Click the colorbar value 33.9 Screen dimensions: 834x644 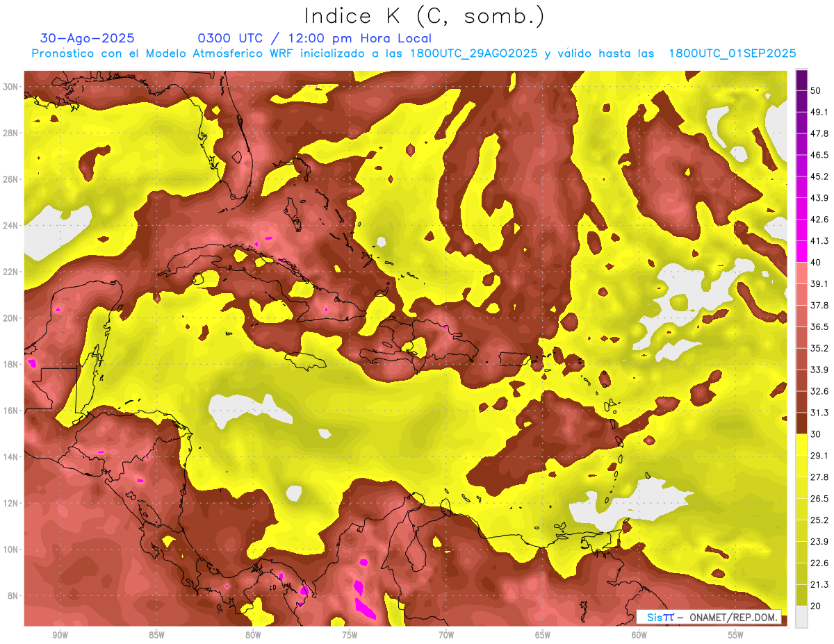click(x=819, y=370)
